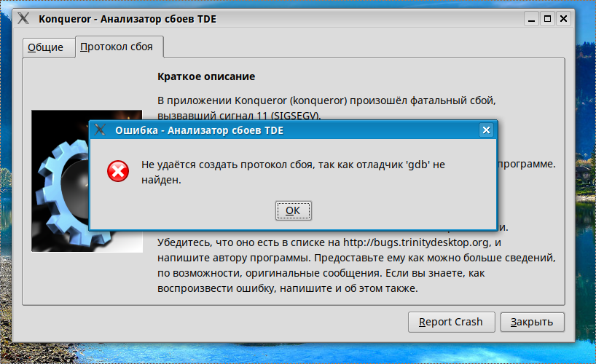
Task: Click the Report Crash button
Action: 451,323
